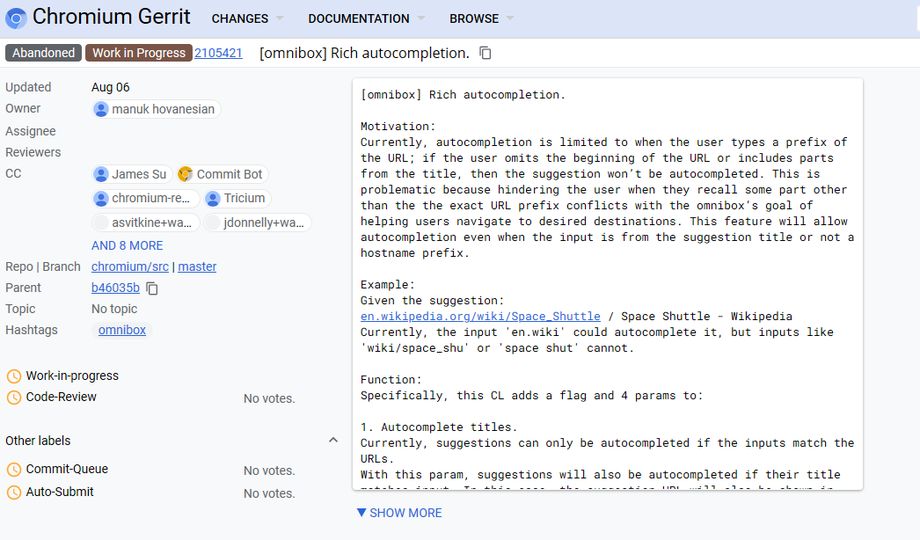Open the DOCUMENTATION dropdown menu

pyautogui.click(x=366, y=19)
